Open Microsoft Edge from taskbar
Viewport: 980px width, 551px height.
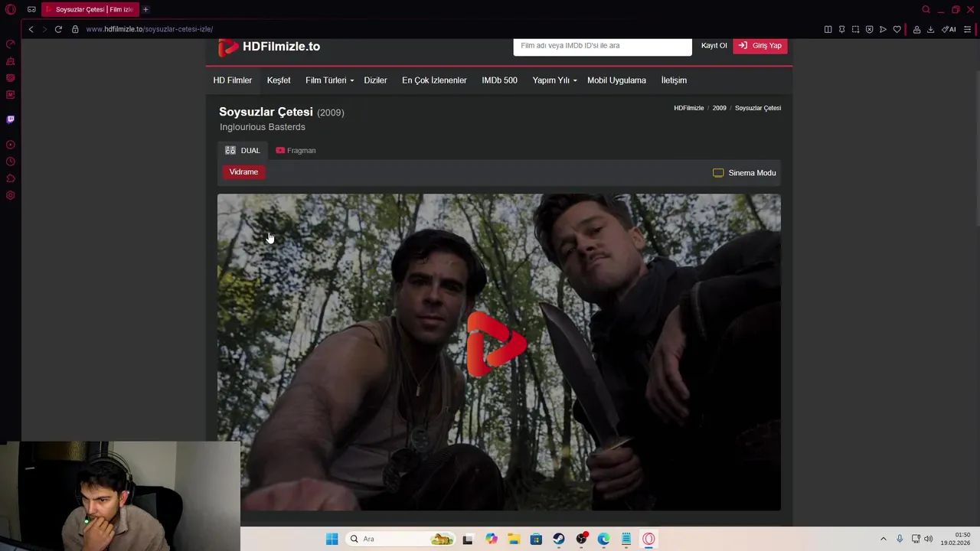(604, 539)
